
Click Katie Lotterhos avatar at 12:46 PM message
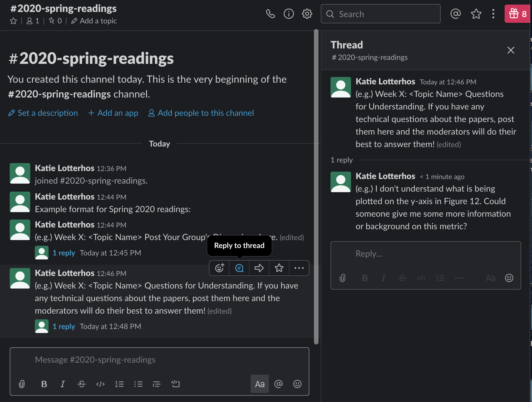tap(20, 278)
